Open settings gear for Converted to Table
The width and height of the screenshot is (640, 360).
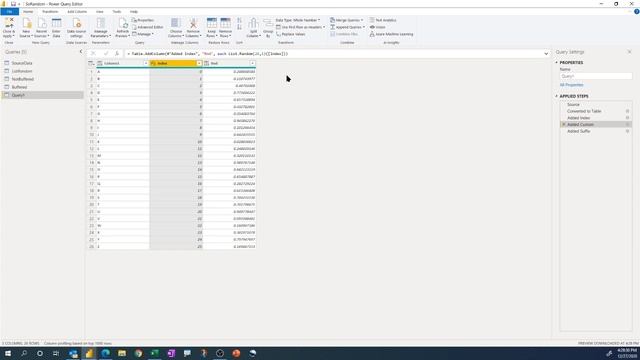click(x=627, y=111)
